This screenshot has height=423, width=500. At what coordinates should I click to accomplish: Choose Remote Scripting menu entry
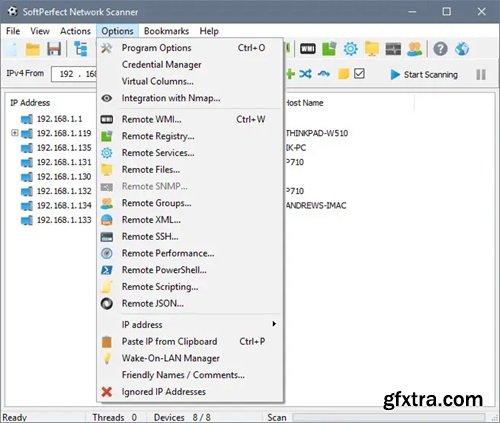point(190,287)
